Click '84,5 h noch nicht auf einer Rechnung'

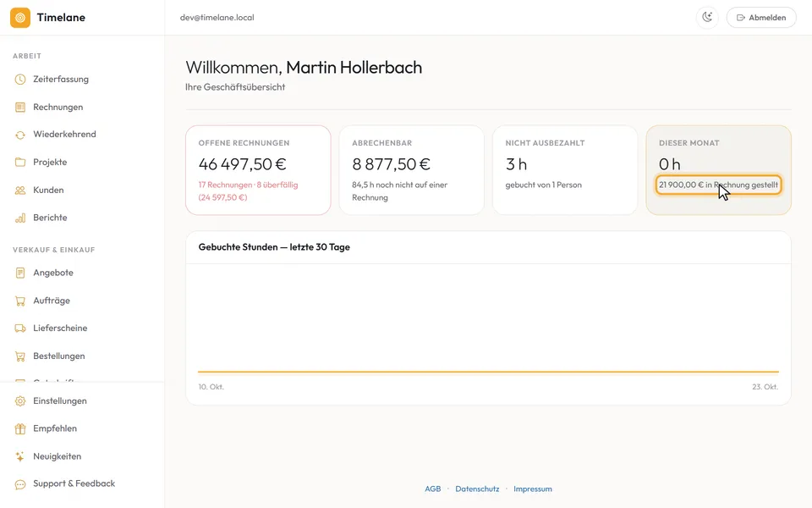tap(400, 191)
